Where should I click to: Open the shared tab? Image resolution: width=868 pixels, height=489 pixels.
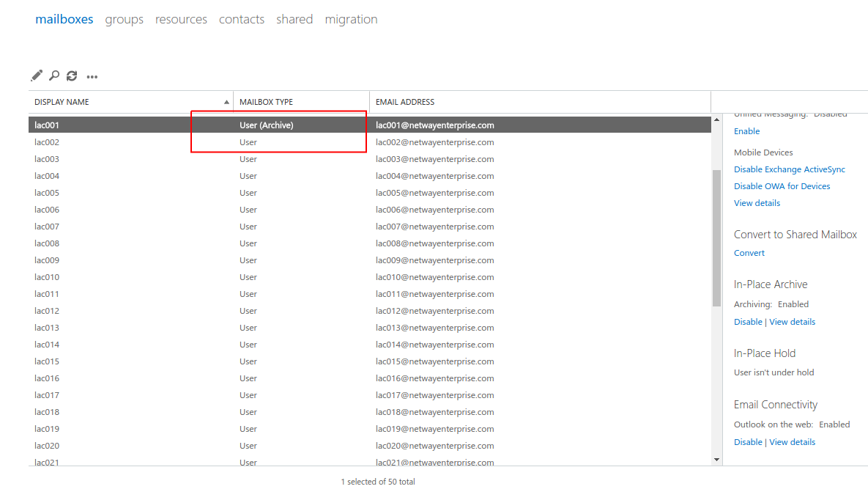click(294, 19)
